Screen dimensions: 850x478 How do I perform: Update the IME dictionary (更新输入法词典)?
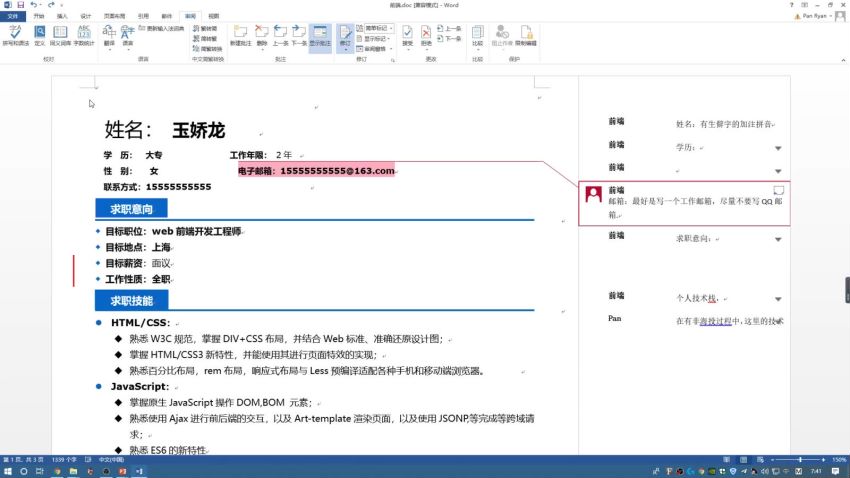click(x=162, y=28)
